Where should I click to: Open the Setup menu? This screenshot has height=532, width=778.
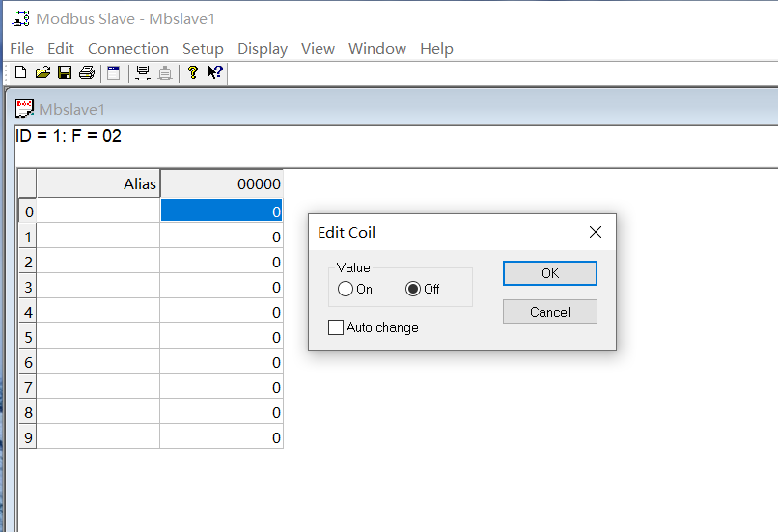pyautogui.click(x=203, y=48)
